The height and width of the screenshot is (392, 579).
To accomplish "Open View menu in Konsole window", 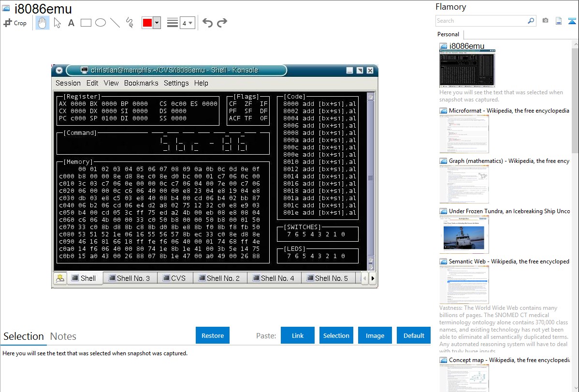I will click(111, 83).
